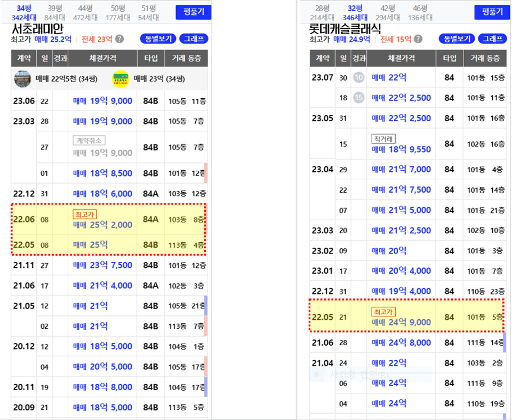Switch to the 28평 214세대 tab
The image size is (512, 420).
[x=322, y=13]
